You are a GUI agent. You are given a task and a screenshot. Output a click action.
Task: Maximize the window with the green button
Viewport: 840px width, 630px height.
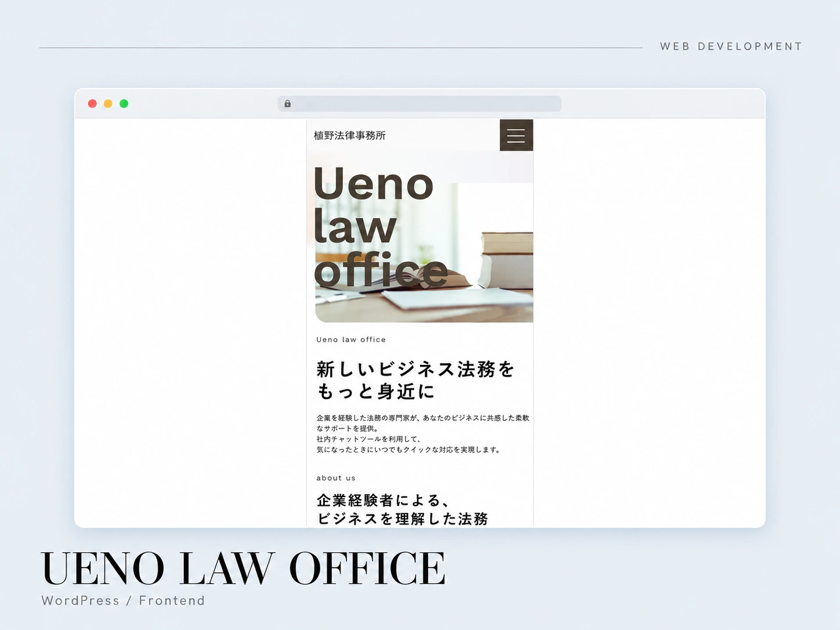coord(124,104)
